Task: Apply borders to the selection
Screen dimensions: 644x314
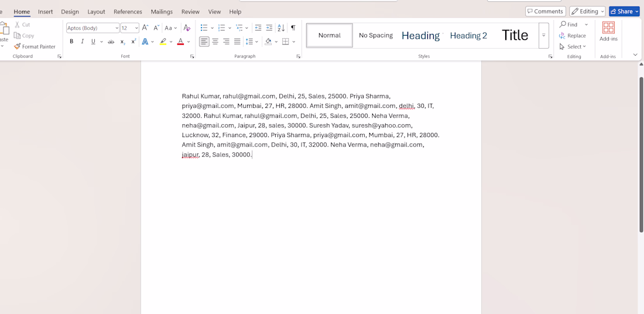Action: 286,42
